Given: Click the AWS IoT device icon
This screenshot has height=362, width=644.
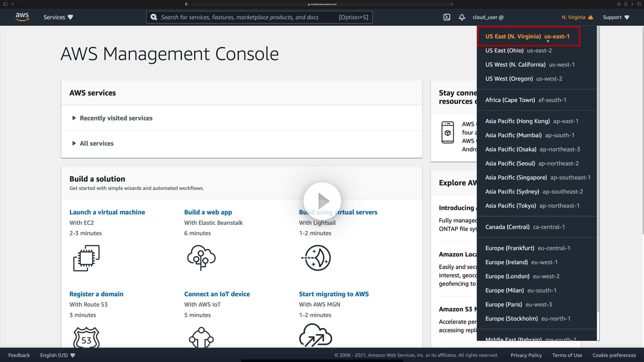Looking at the screenshot, I should pos(201,337).
